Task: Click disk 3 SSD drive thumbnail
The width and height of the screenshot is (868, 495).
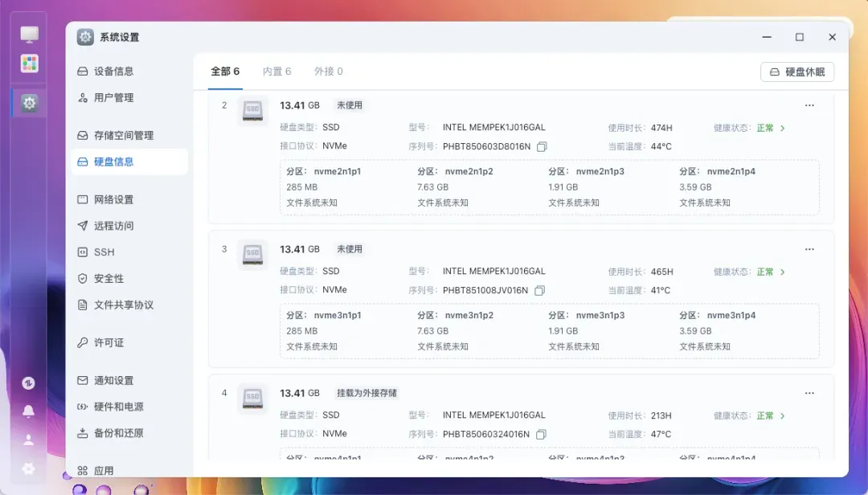Action: 252,254
